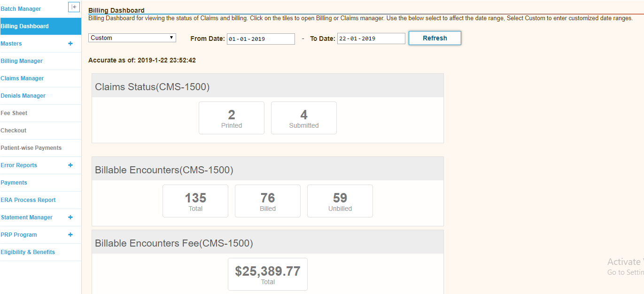Open the Fee Sheet page

coord(14,113)
